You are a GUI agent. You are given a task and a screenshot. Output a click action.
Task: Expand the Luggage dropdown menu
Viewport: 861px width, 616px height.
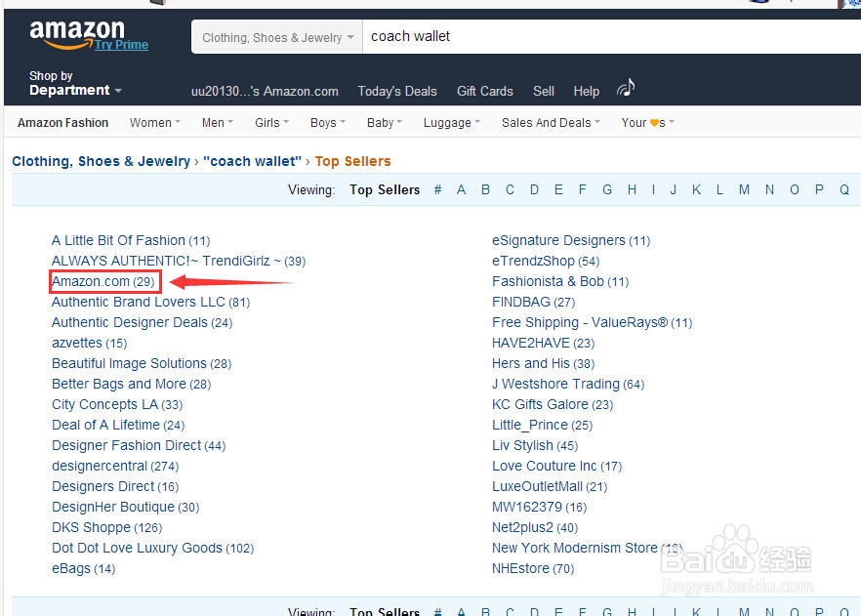coord(452,123)
